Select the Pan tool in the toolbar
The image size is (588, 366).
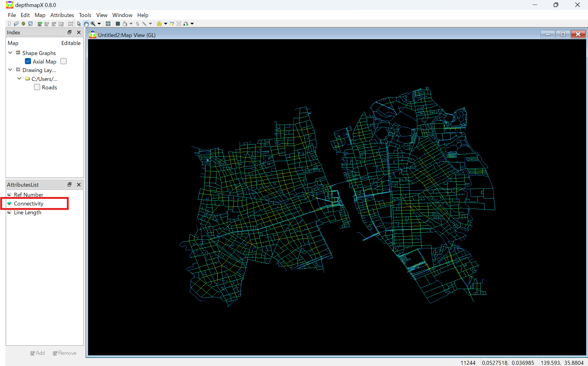[x=86, y=24]
